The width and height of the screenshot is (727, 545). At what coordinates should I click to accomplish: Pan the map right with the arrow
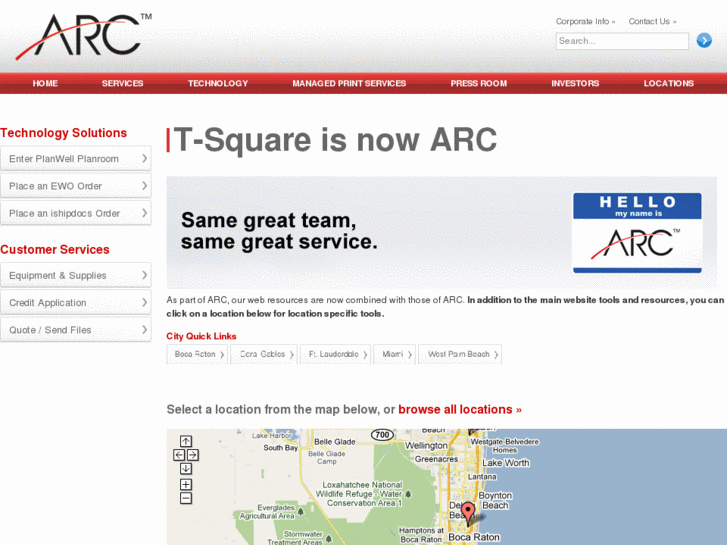click(193, 455)
